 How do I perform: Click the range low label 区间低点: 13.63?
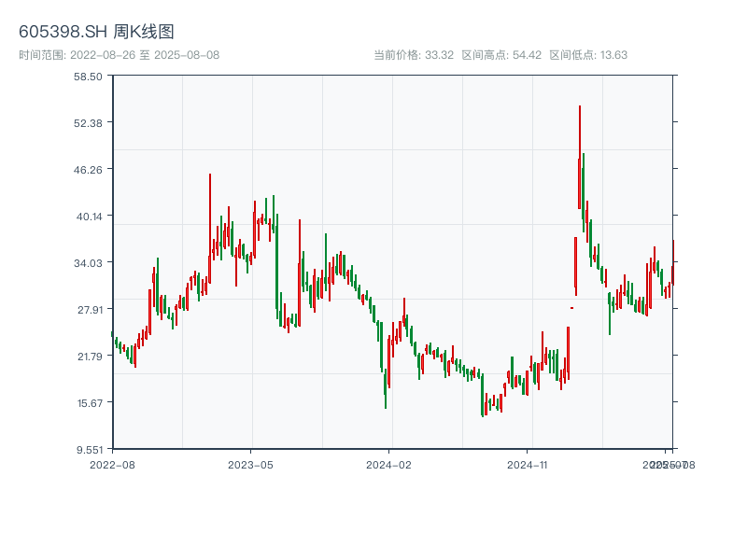[x=588, y=55]
